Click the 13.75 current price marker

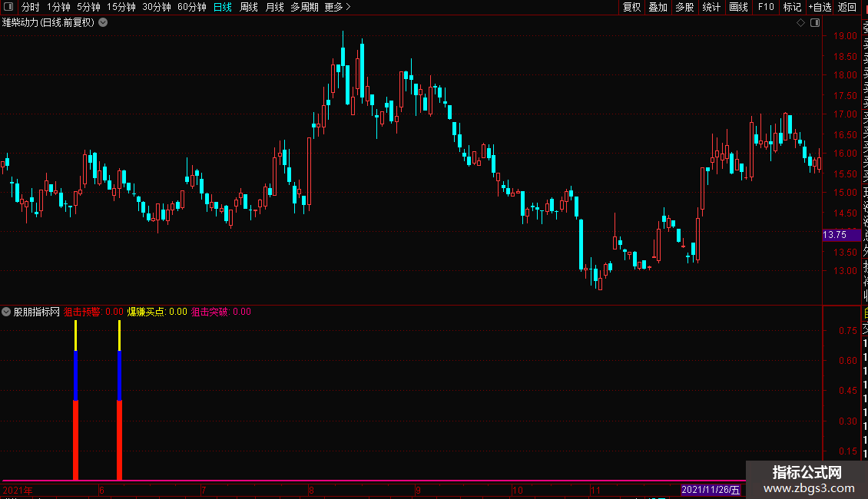tap(841, 235)
